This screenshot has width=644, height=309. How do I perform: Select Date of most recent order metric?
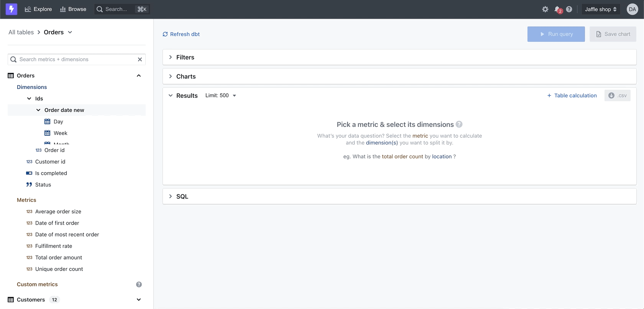point(67,235)
